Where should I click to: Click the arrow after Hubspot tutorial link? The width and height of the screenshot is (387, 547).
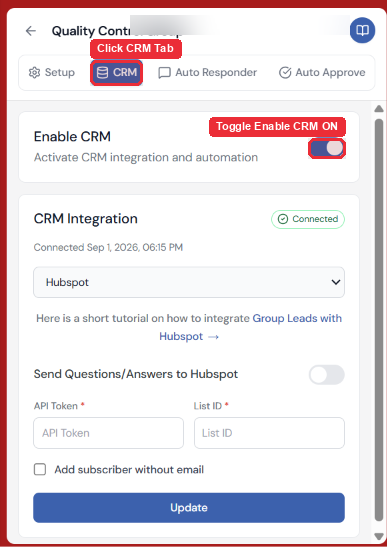point(213,337)
